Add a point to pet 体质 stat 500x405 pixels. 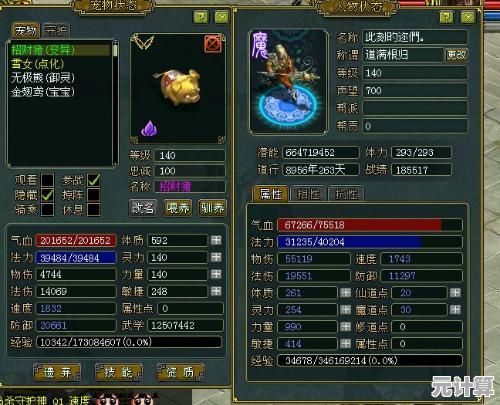(216, 240)
